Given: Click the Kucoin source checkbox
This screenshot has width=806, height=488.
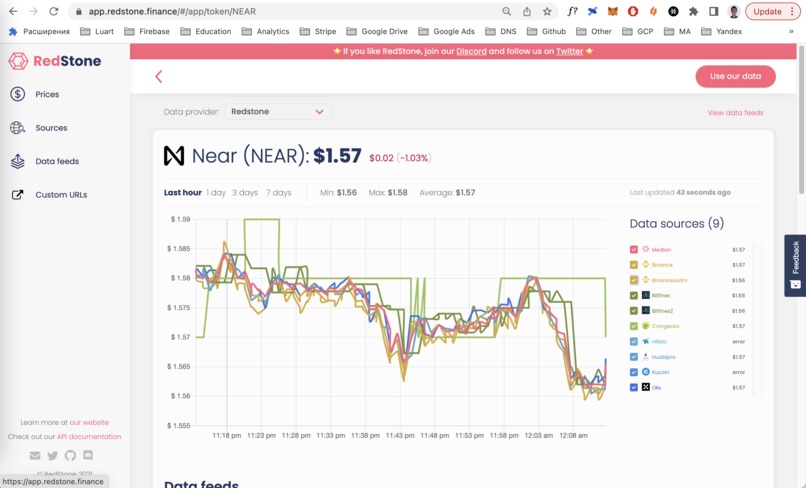Looking at the screenshot, I should pyautogui.click(x=634, y=372).
